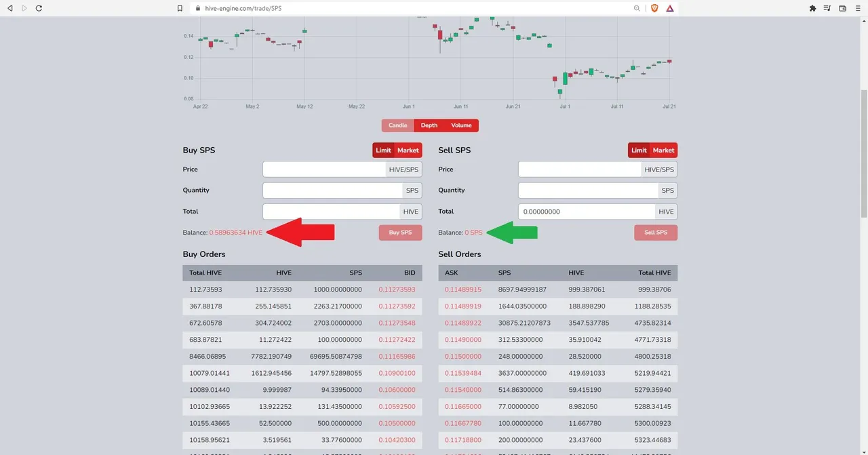Image resolution: width=868 pixels, height=455 pixels.
Task: Select bid price 0.10420300
Action: [x=397, y=440]
